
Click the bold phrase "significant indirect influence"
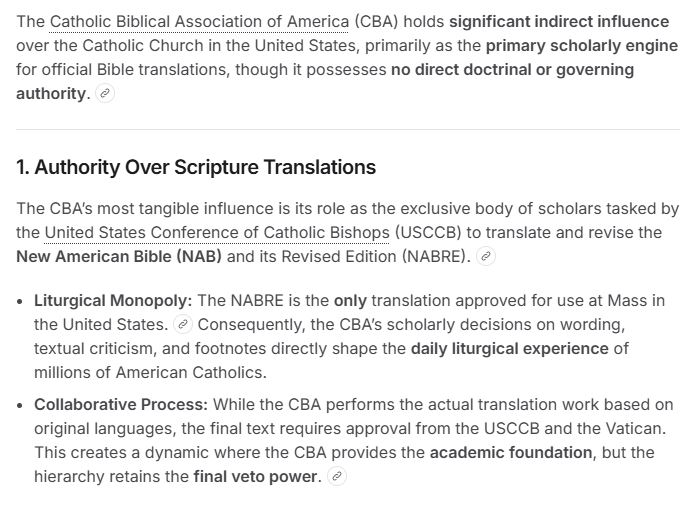559,22
